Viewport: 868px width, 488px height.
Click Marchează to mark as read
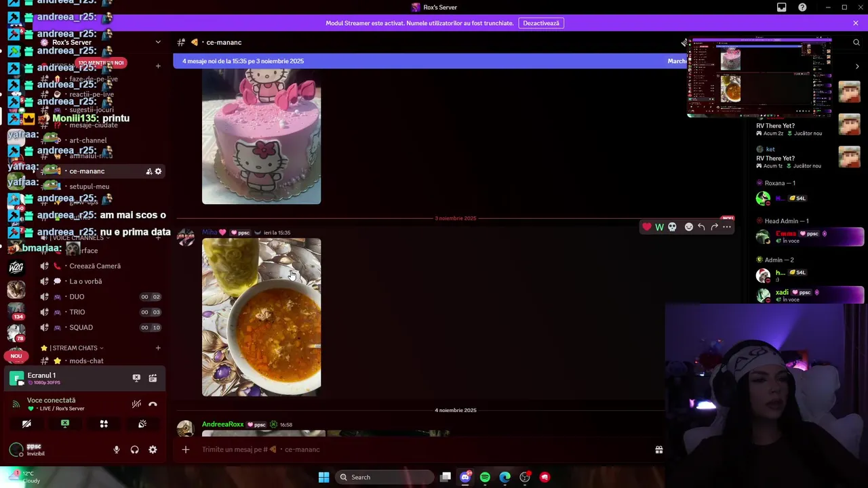tap(677, 61)
